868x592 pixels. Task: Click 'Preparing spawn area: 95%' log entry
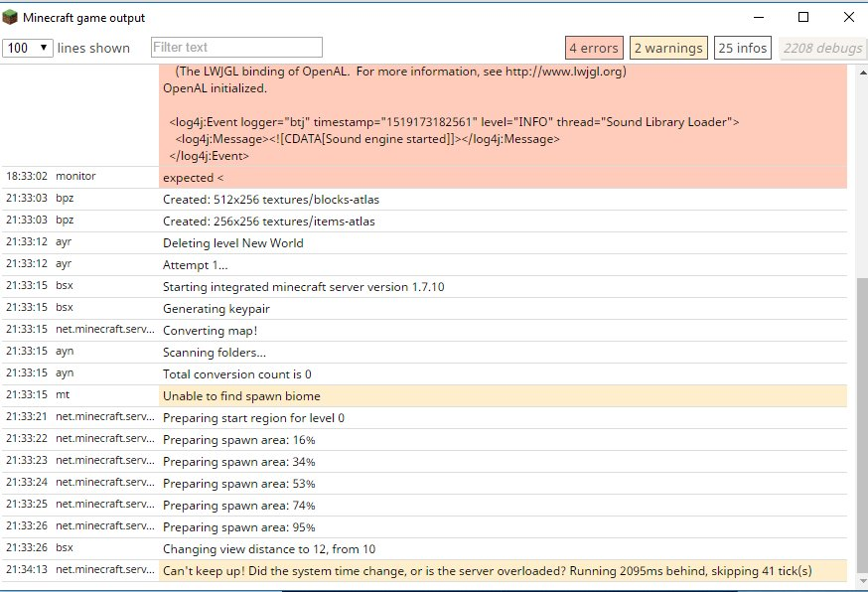point(239,527)
